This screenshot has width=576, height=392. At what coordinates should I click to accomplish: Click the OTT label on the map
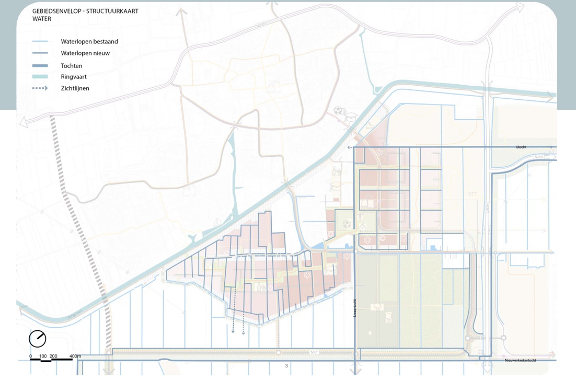[472, 194]
